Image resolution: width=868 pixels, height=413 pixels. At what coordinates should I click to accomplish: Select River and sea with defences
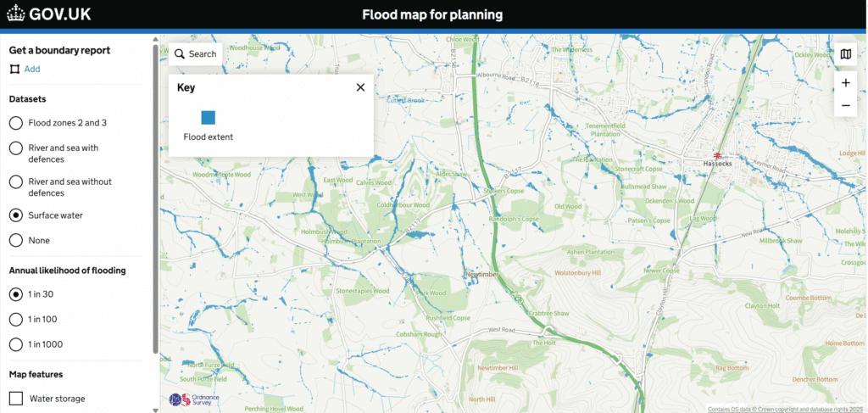click(16, 148)
